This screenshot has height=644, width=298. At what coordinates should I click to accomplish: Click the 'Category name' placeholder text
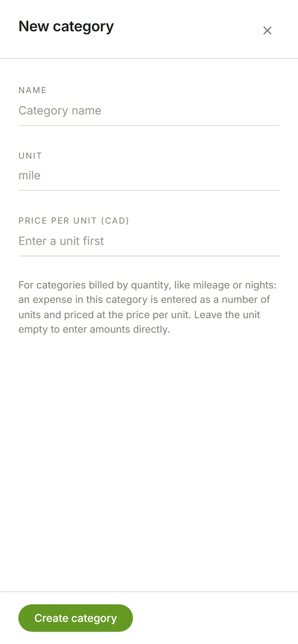click(60, 111)
